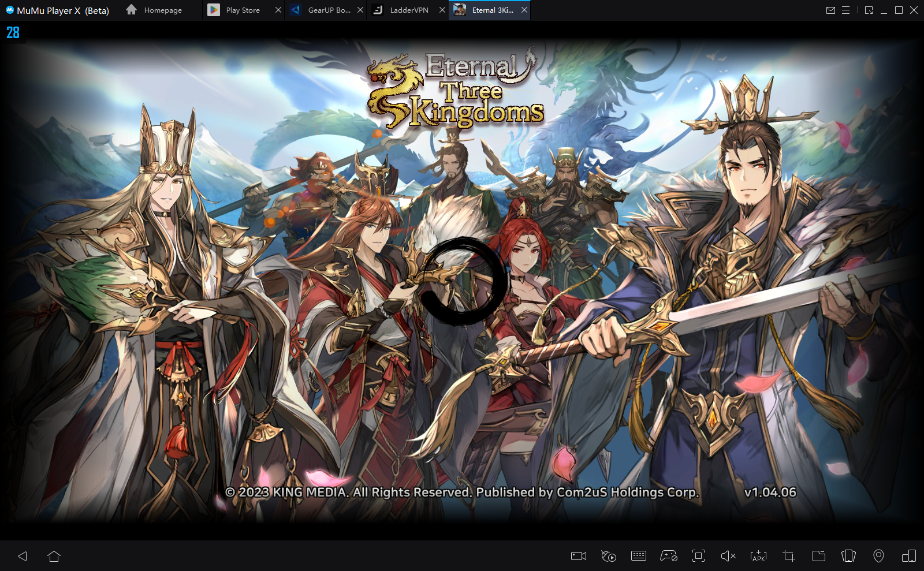Open virtual location pin icon
Image resolution: width=924 pixels, height=571 pixels.
[x=878, y=556]
